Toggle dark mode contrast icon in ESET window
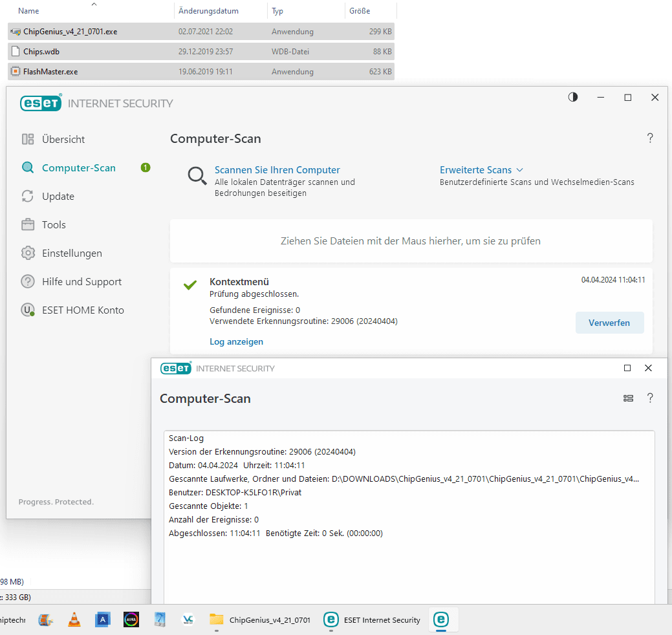Image resolution: width=672 pixels, height=635 pixels. [573, 97]
